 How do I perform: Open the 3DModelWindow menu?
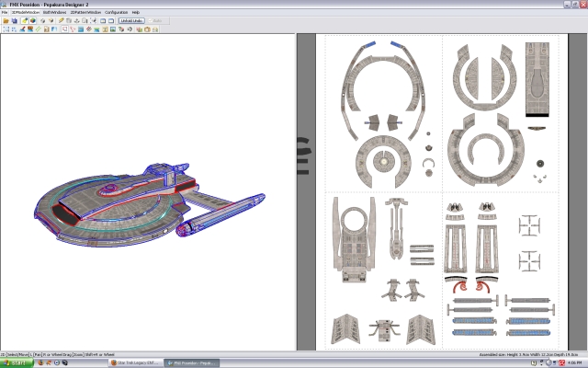tap(25, 12)
